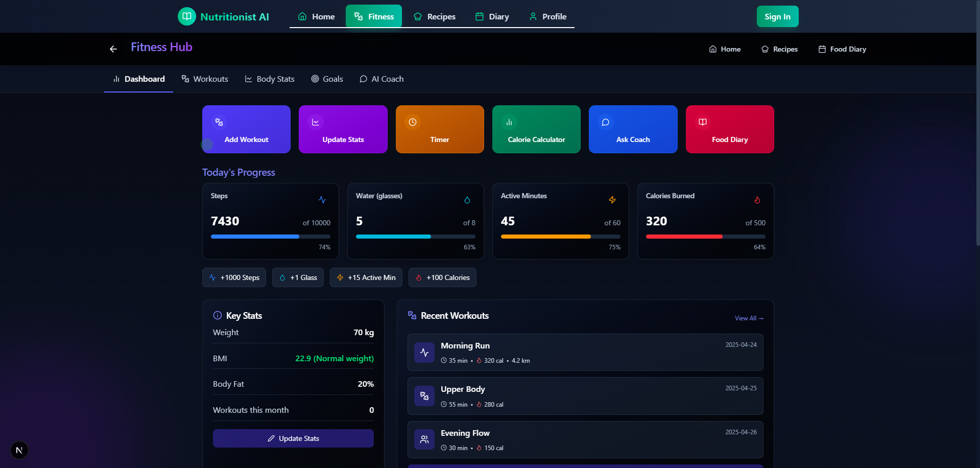The image size is (980, 468).
Task: Click the Morning Run activity icon
Action: [424, 353]
